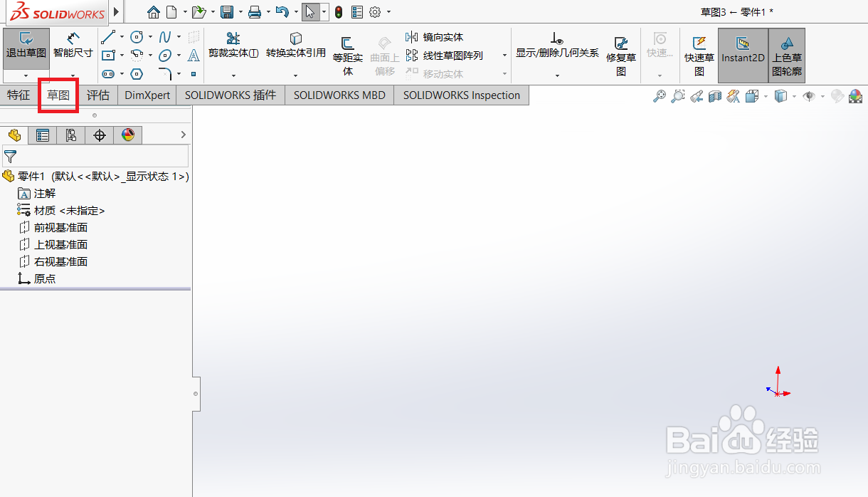Toggle Shaded Sketch Contours (上色草图轮廓)
Image resolution: width=868 pixels, height=497 pixels.
point(787,56)
